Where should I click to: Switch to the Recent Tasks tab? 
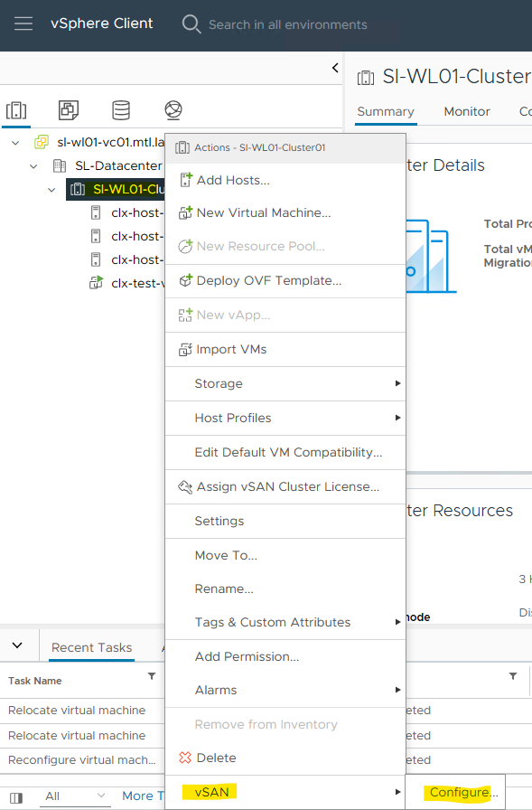coord(92,647)
